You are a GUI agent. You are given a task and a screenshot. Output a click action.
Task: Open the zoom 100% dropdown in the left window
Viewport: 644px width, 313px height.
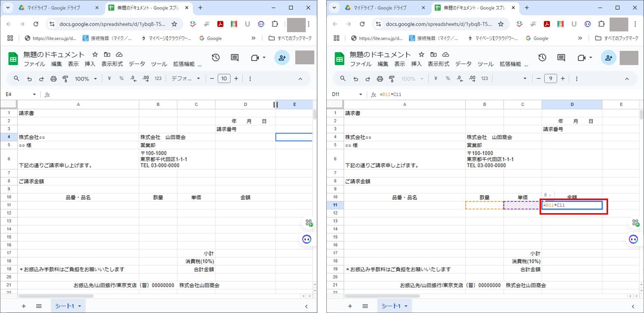[86, 79]
